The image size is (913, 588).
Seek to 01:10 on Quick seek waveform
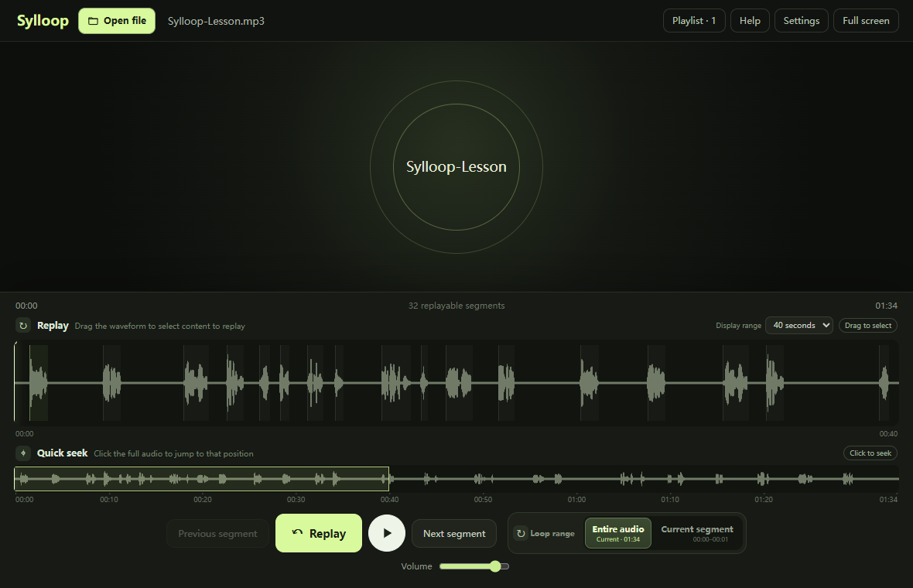[x=670, y=479]
